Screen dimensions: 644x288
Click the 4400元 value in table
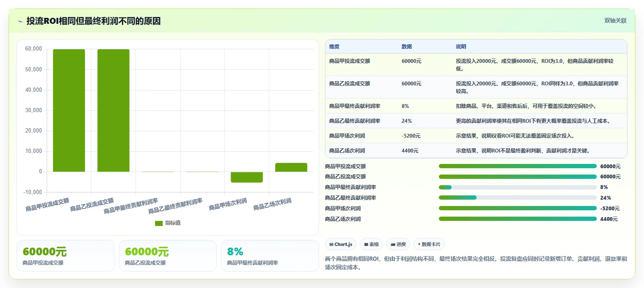(410, 150)
